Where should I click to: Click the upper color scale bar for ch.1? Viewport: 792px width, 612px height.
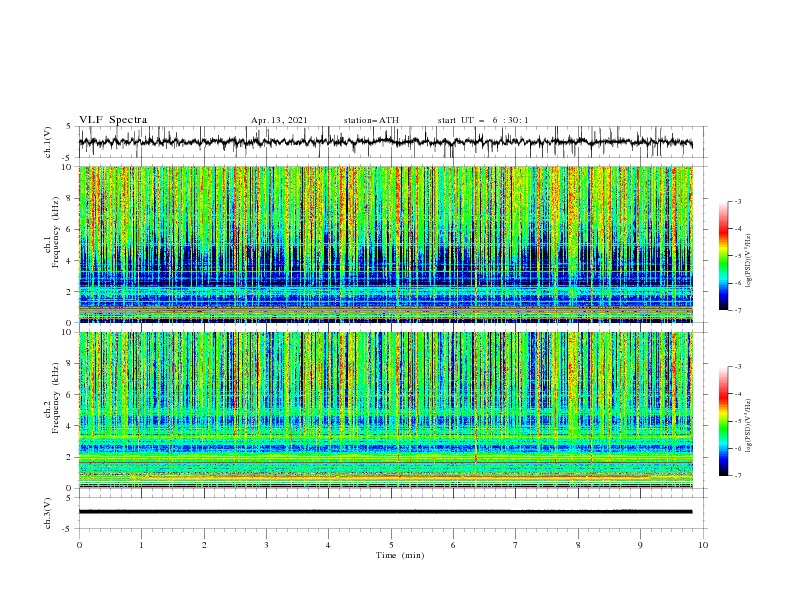point(723,256)
